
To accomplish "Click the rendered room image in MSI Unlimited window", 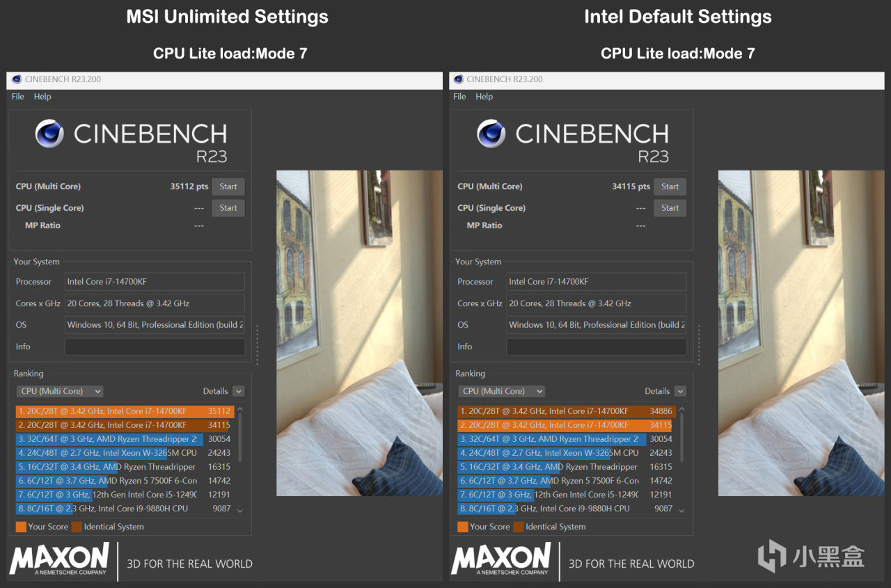I will pyautogui.click(x=359, y=333).
